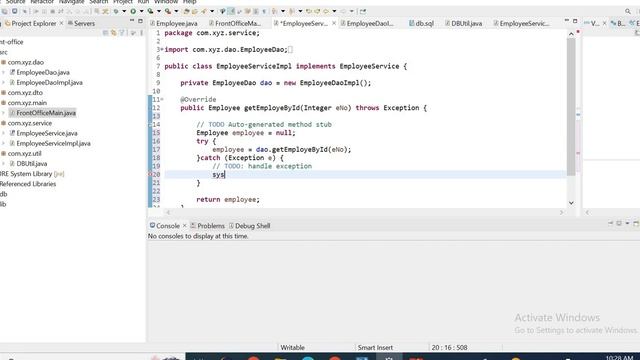Screen dimensions: 640x360
Task: Select com.xyz.service package
Action: pos(30,123)
